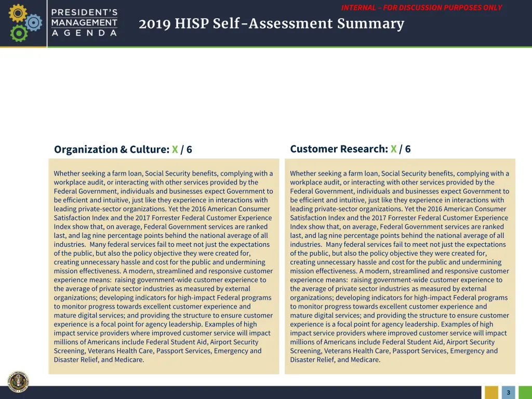The image size is (532, 399).
Task: Click the yellow square in footer
Action: pos(491,393)
